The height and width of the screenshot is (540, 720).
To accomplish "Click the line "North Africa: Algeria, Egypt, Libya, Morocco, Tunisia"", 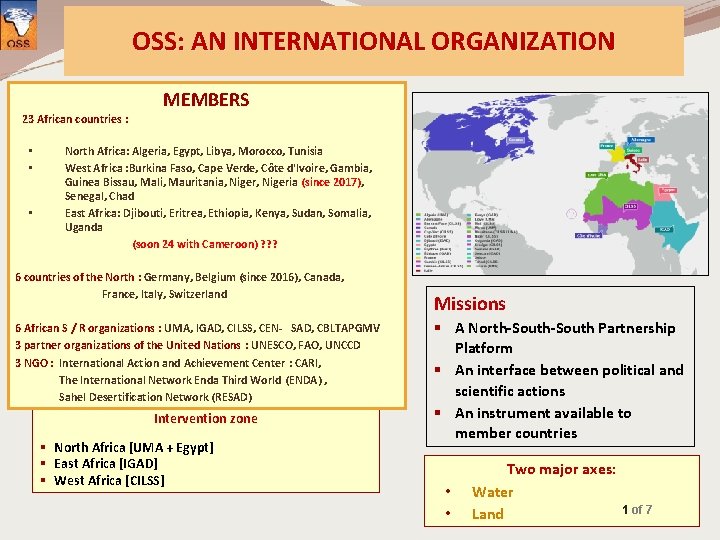I will coord(194,151).
